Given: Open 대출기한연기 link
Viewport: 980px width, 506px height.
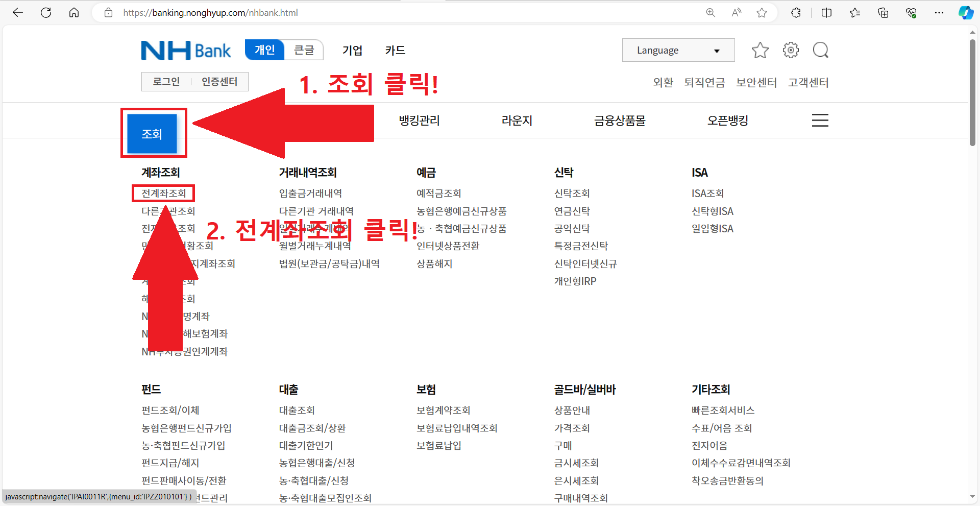Looking at the screenshot, I should [x=306, y=446].
